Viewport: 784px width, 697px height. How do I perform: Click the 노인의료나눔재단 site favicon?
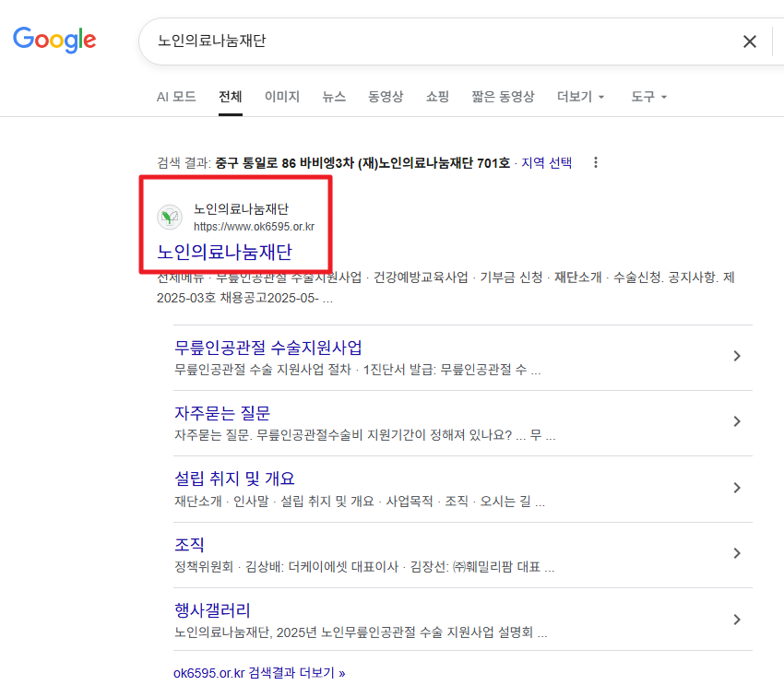click(169, 217)
